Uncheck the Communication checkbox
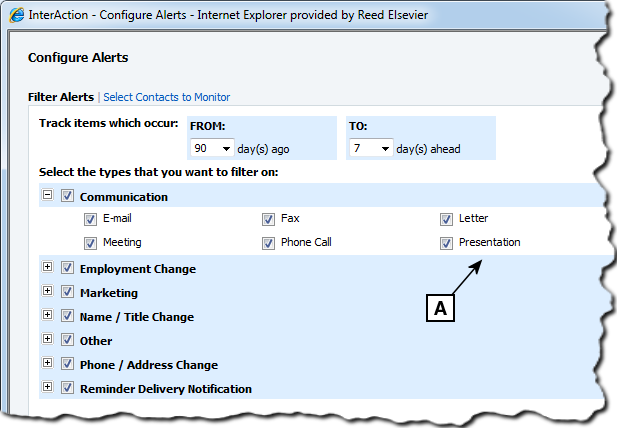This screenshot has width=624, height=433. click(67, 195)
